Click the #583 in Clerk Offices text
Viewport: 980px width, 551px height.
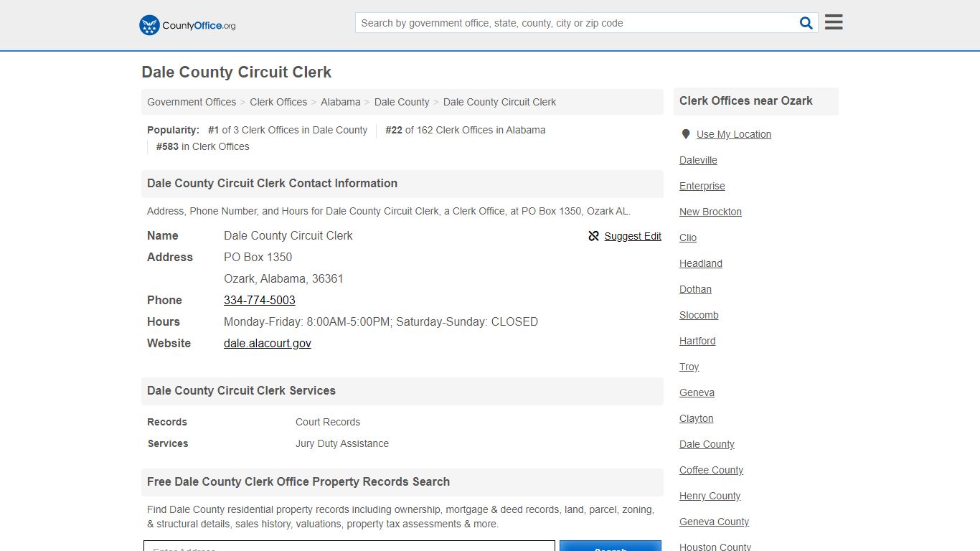click(x=203, y=146)
